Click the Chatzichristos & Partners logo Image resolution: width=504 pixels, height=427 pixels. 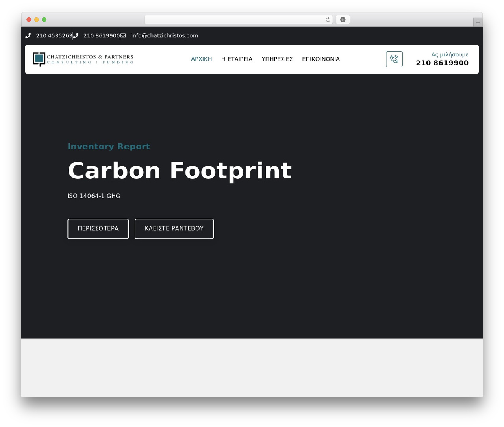pos(83,59)
